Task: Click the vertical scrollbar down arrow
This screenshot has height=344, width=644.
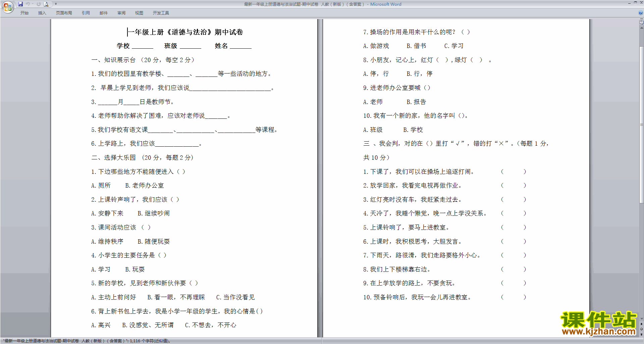Action: tap(641, 319)
